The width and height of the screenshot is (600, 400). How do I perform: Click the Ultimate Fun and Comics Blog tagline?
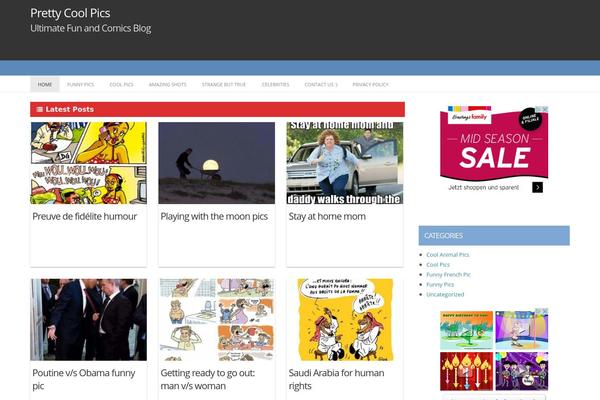pos(91,28)
